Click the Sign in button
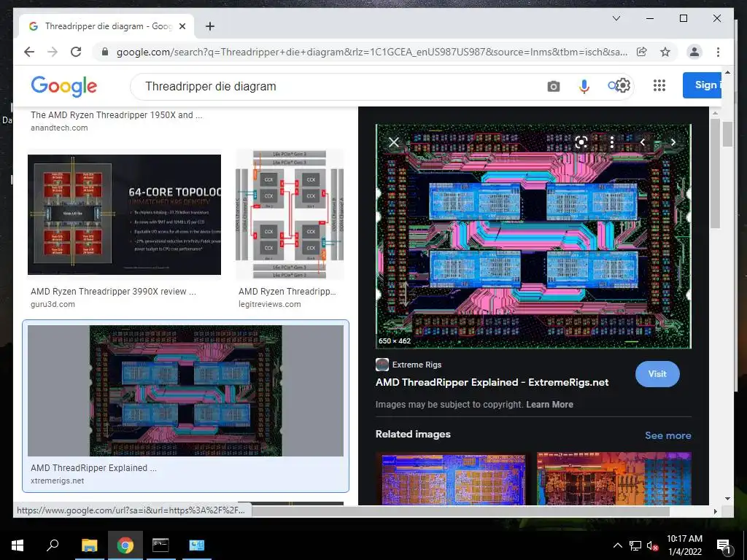The image size is (747, 560). click(x=703, y=85)
